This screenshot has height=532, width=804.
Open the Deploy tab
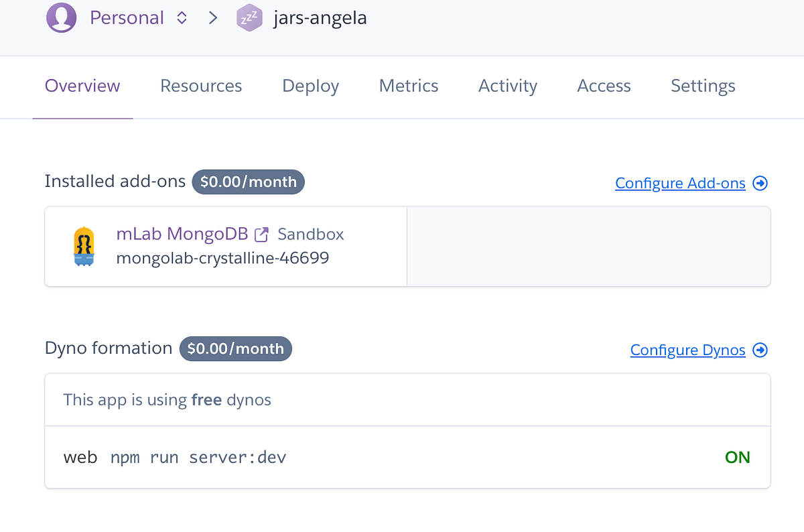(x=310, y=86)
